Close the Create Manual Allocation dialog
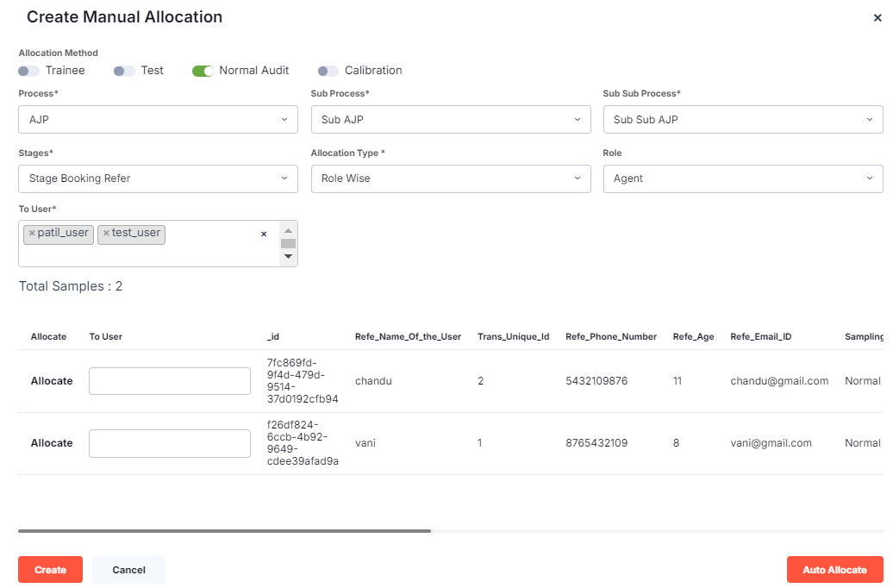893x588 pixels. [877, 18]
